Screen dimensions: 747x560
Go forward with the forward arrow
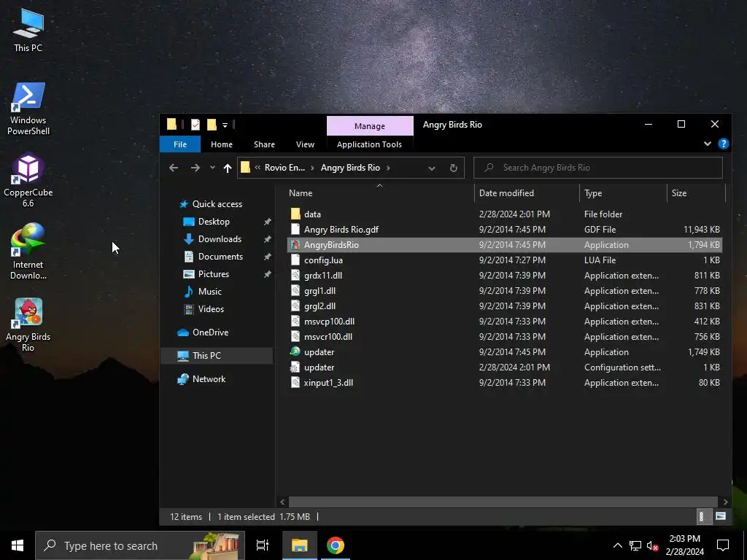coord(196,168)
